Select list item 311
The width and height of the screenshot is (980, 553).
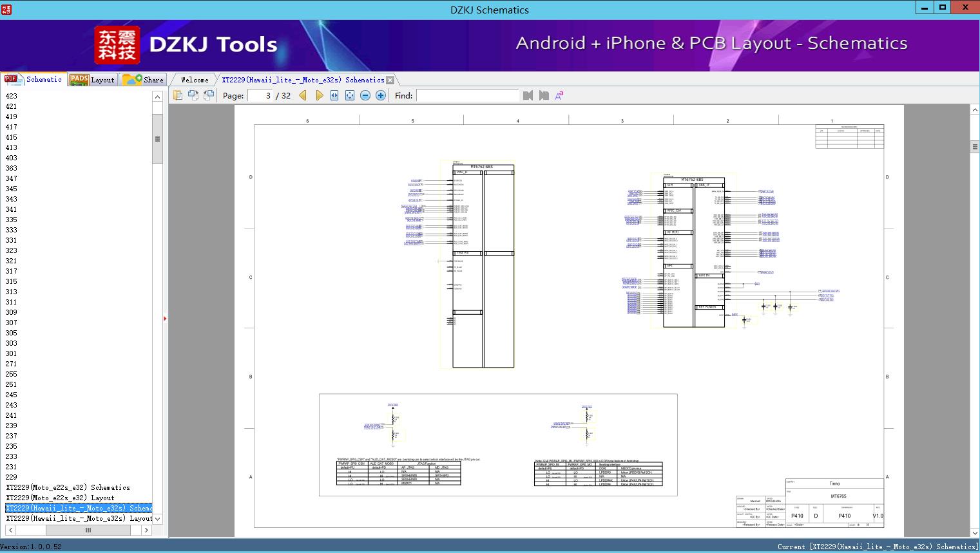[x=12, y=302]
